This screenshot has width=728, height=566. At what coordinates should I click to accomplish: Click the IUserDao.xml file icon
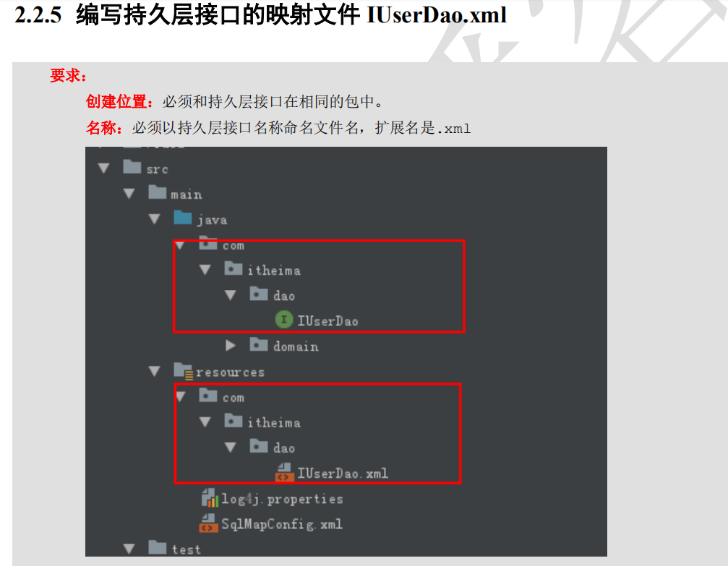click(x=283, y=472)
